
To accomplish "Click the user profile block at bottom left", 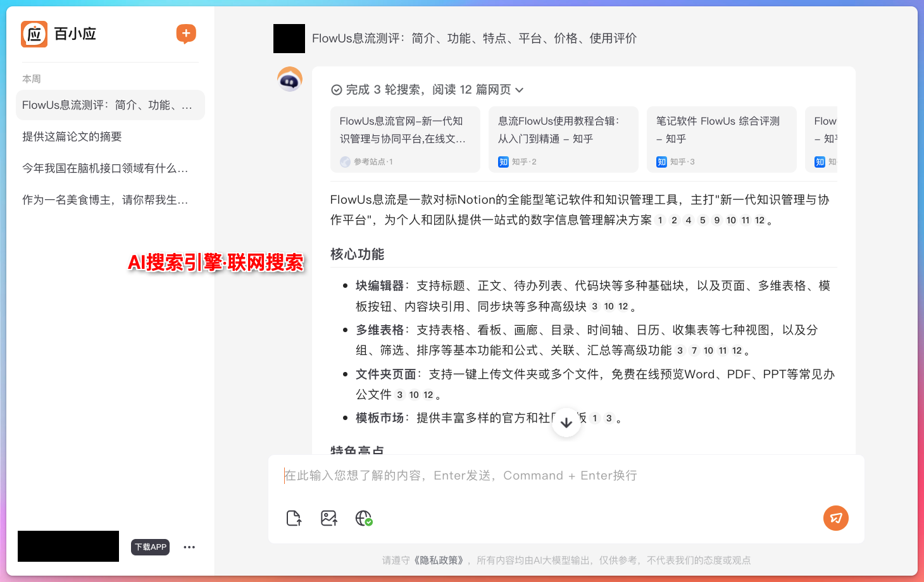I will coord(68,547).
